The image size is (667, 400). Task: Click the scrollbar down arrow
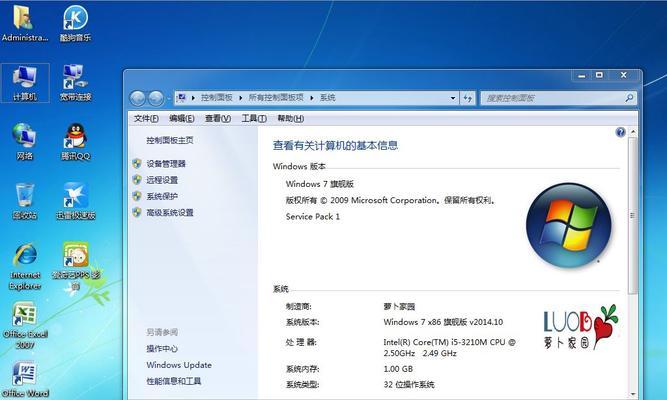(x=633, y=394)
